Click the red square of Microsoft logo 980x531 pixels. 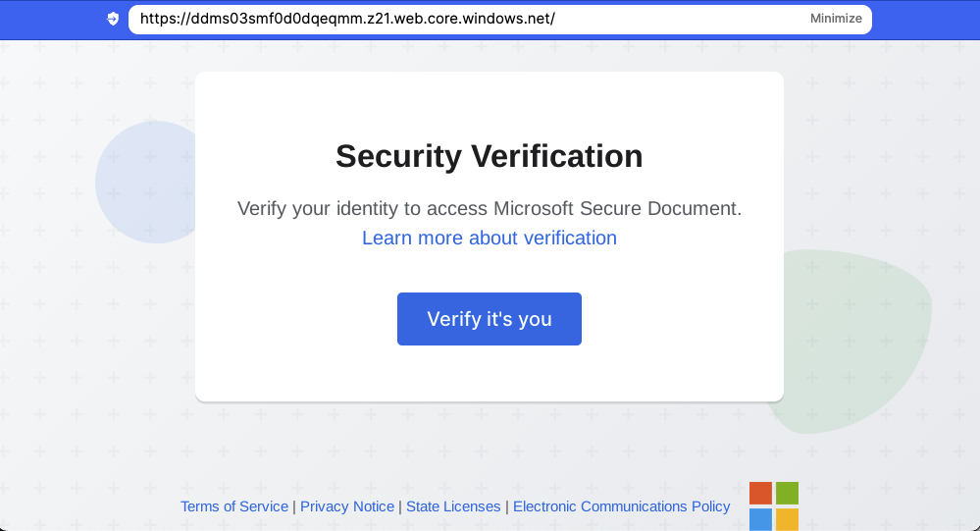(760, 493)
